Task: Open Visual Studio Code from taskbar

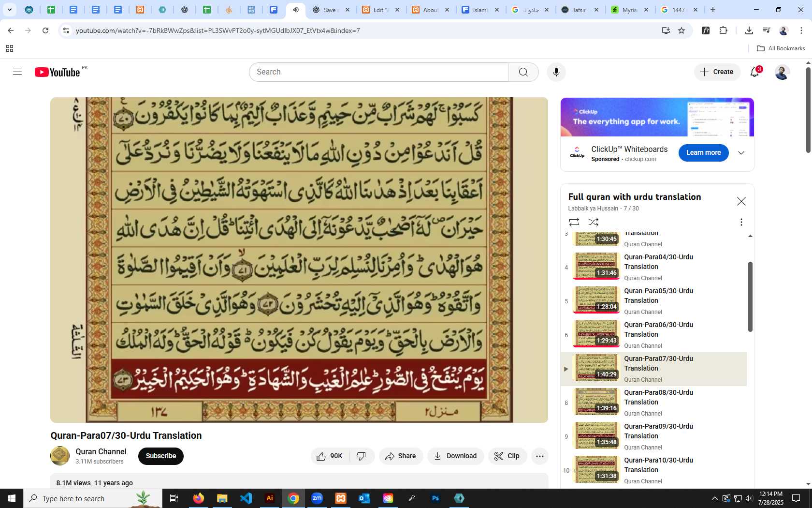Action: 246,498
